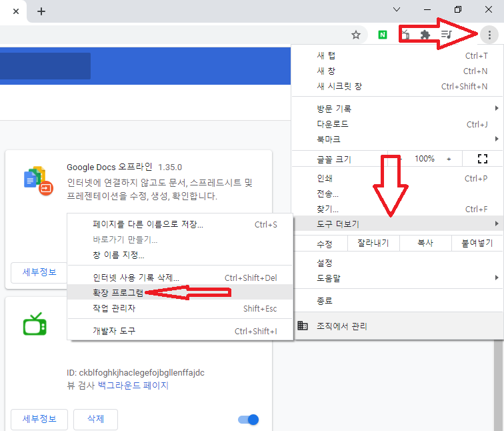This screenshot has width=504, height=431.
Task: Click the fullscreen icon in zoom row
Action: 483,159
